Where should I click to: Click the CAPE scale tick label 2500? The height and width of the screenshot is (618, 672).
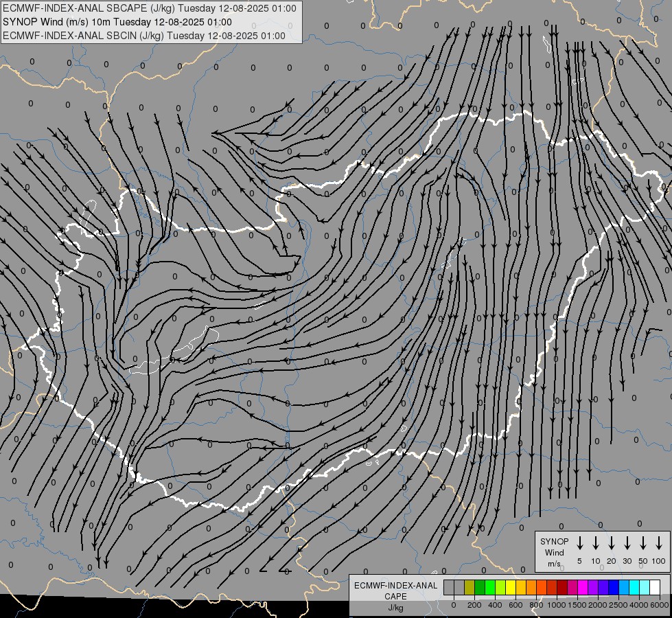click(618, 605)
